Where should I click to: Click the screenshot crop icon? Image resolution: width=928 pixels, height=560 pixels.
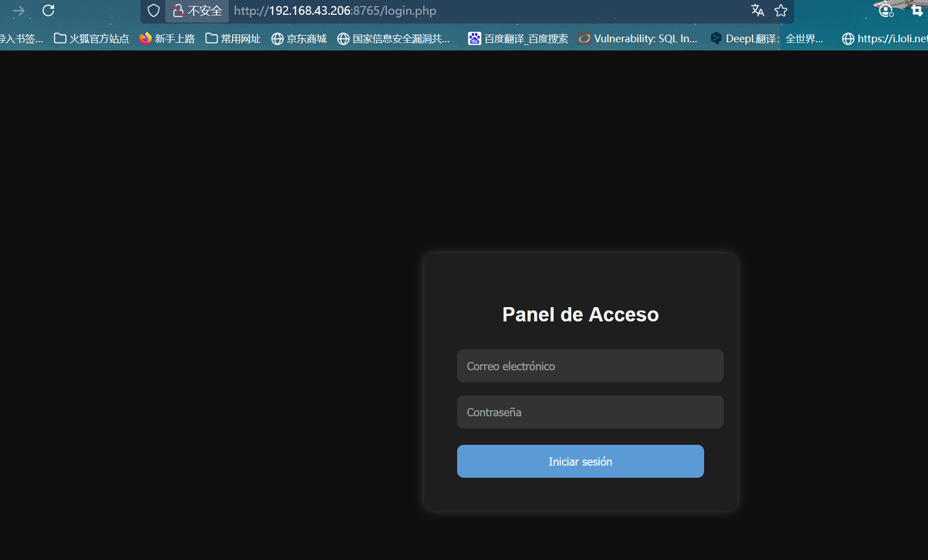[916, 10]
